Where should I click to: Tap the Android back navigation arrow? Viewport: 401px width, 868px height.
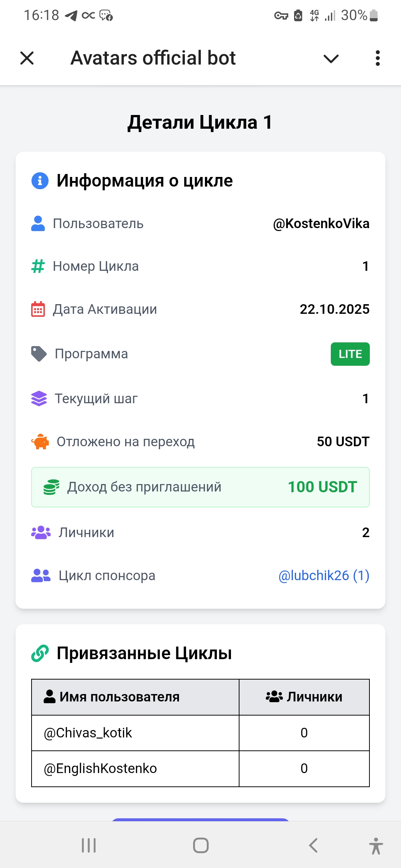(x=313, y=845)
